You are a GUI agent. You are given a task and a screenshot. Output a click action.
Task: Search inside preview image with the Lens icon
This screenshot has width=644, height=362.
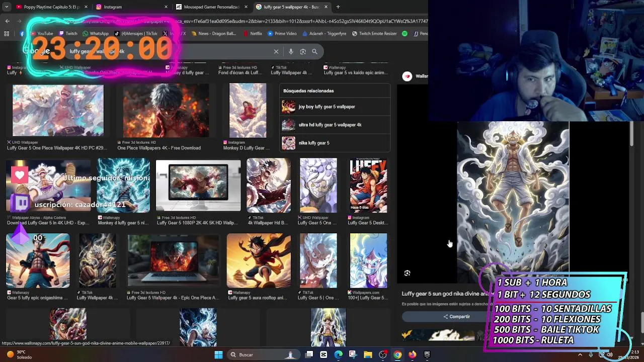pos(407,273)
